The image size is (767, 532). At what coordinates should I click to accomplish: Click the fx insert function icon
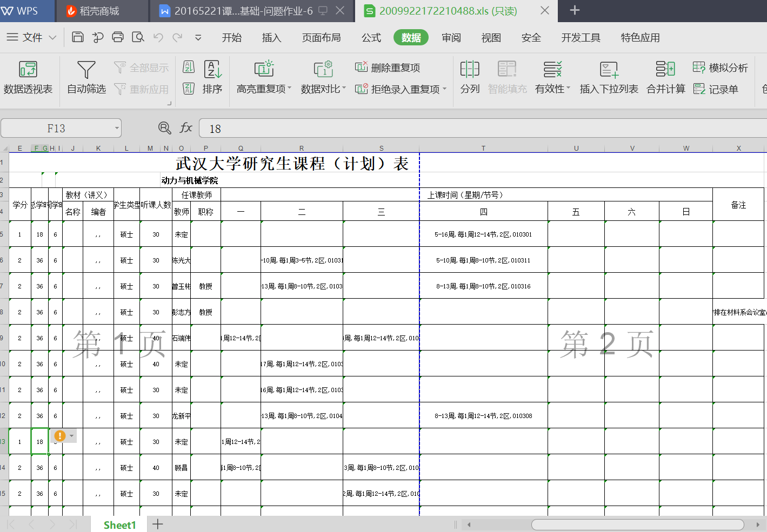pyautogui.click(x=186, y=128)
